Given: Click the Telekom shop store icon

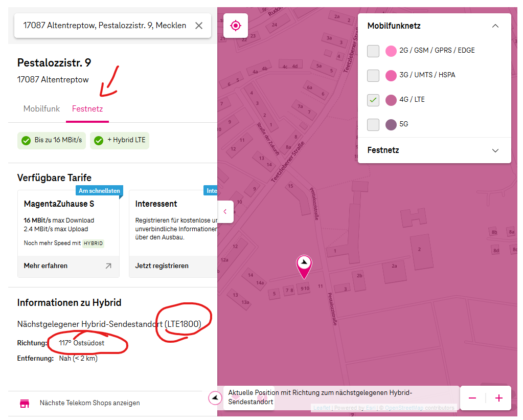Looking at the screenshot, I should (25, 403).
